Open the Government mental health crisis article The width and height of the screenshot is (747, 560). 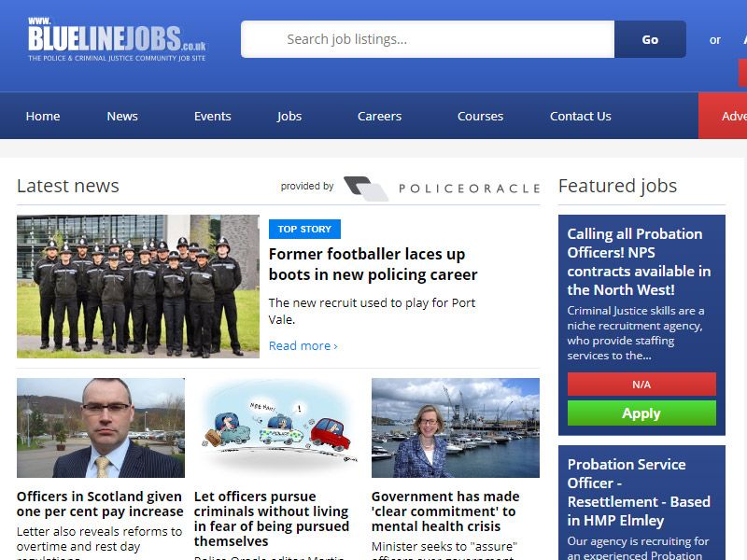[x=445, y=511]
